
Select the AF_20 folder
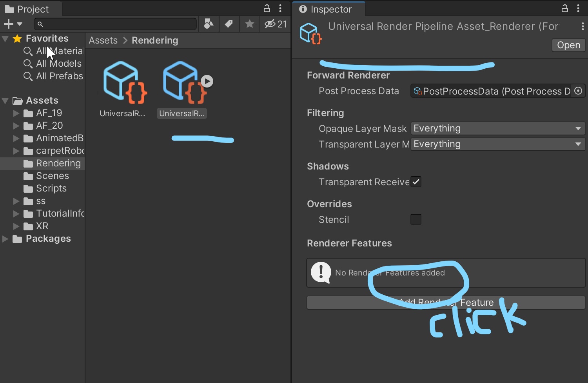tap(43, 126)
